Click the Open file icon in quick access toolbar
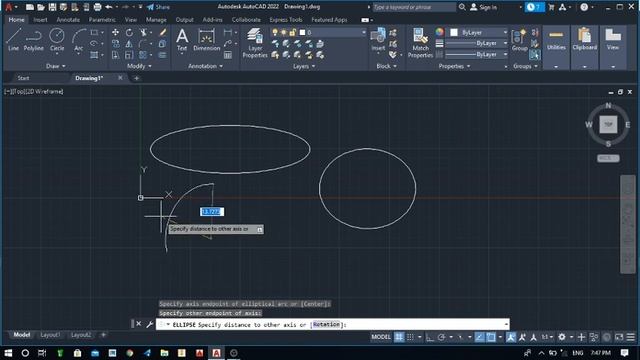640x360 pixels. coord(41,7)
